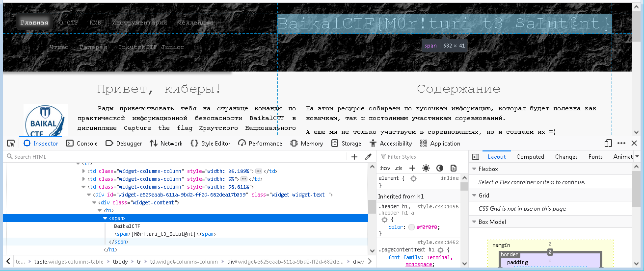Open the Главная page link
Image resolution: width=644 pixels, height=271 pixels.
point(34,23)
